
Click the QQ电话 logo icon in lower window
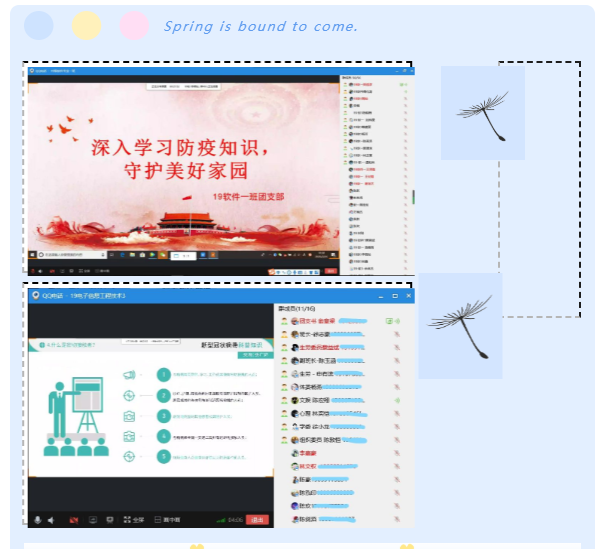(34, 296)
